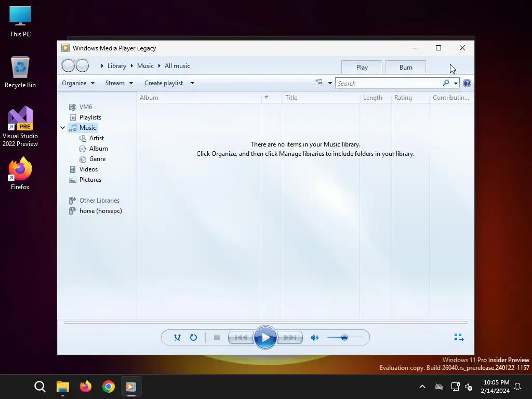Viewport: 532px width, 399px height.
Task: Open the Play tab
Action: (362, 67)
